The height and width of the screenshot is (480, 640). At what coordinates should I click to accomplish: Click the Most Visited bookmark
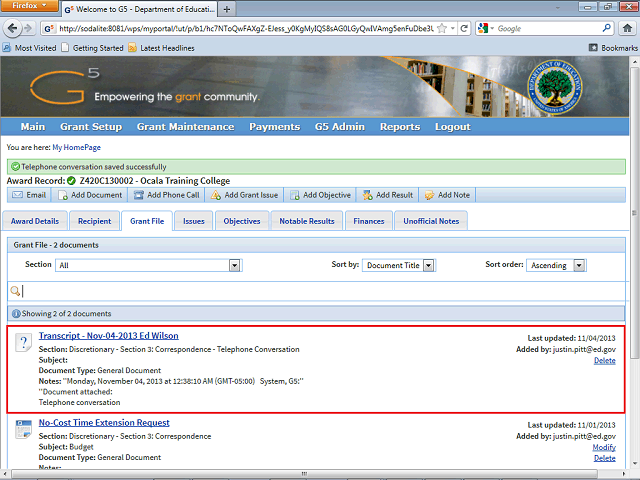coord(29,48)
